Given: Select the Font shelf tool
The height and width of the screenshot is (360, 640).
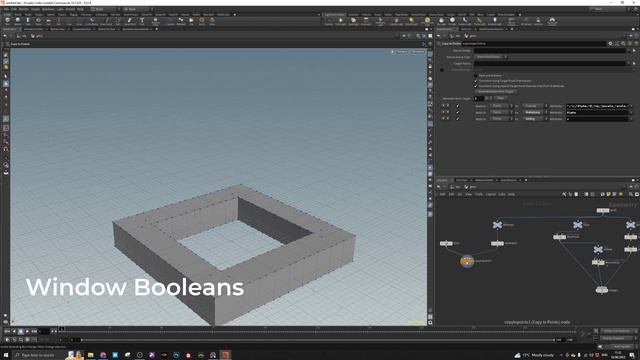Looking at the screenshot, I should coord(142,21).
